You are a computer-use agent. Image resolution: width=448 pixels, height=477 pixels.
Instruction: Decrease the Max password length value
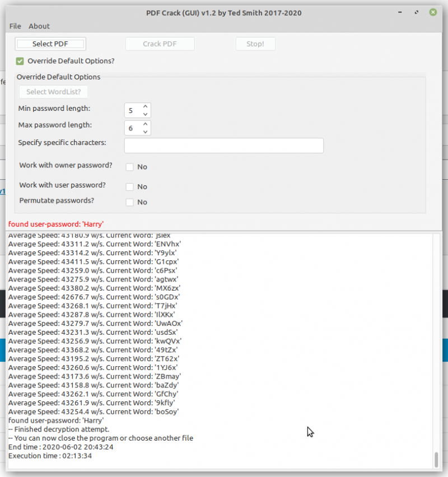click(146, 130)
